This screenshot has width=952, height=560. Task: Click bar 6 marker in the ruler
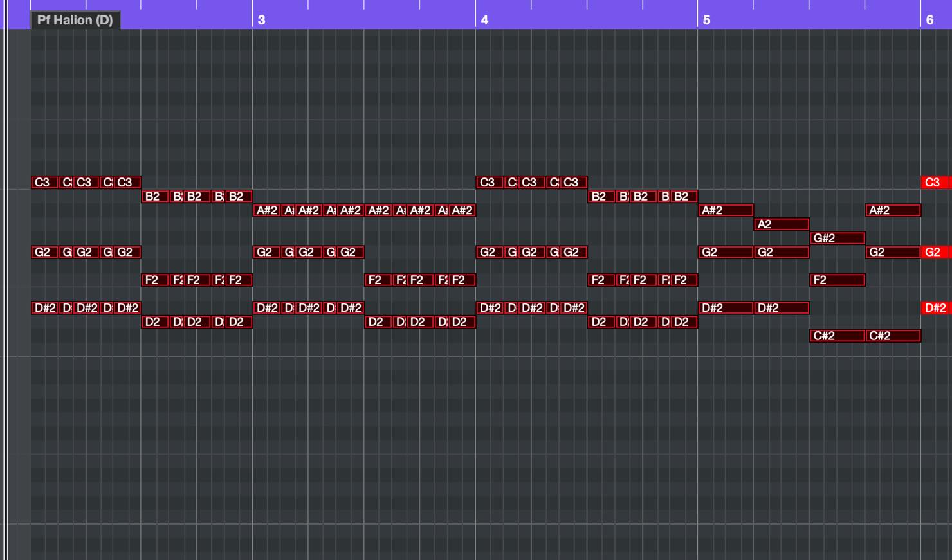click(x=929, y=20)
